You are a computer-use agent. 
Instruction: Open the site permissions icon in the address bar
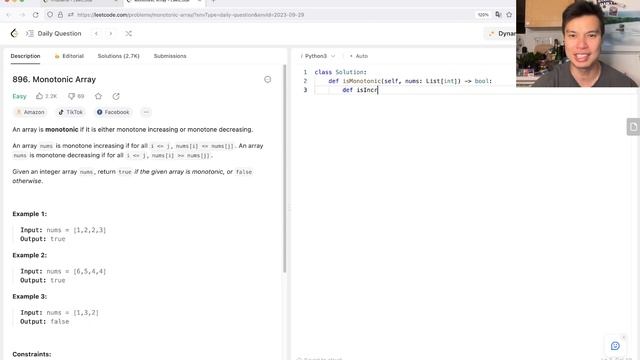[x=71, y=15]
